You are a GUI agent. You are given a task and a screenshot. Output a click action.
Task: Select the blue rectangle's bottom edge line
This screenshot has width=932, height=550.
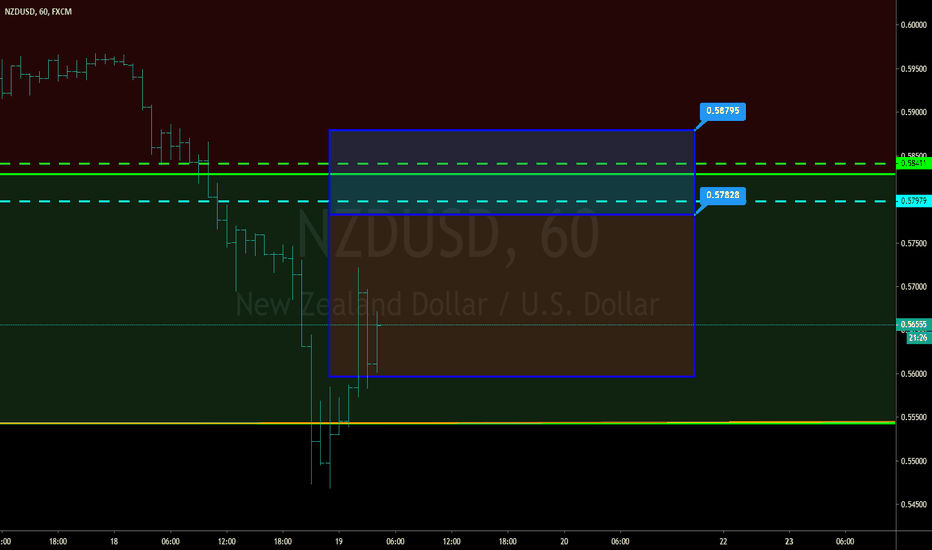(x=512, y=376)
